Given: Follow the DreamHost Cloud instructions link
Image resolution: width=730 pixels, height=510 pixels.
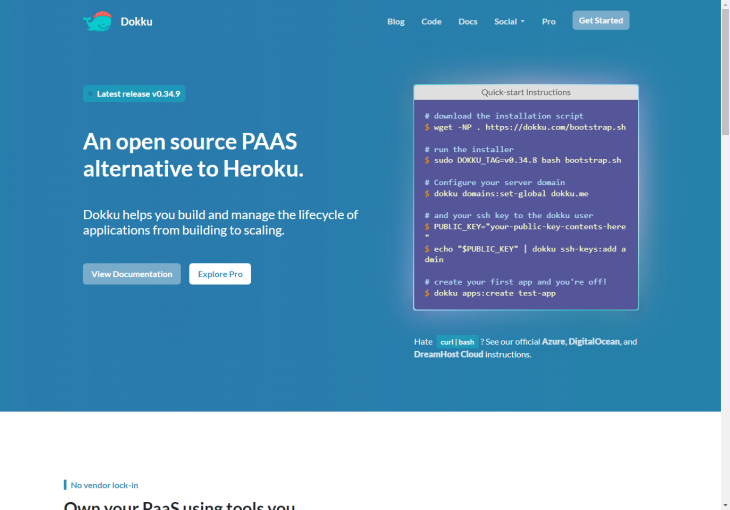Looking at the screenshot, I should (448, 354).
